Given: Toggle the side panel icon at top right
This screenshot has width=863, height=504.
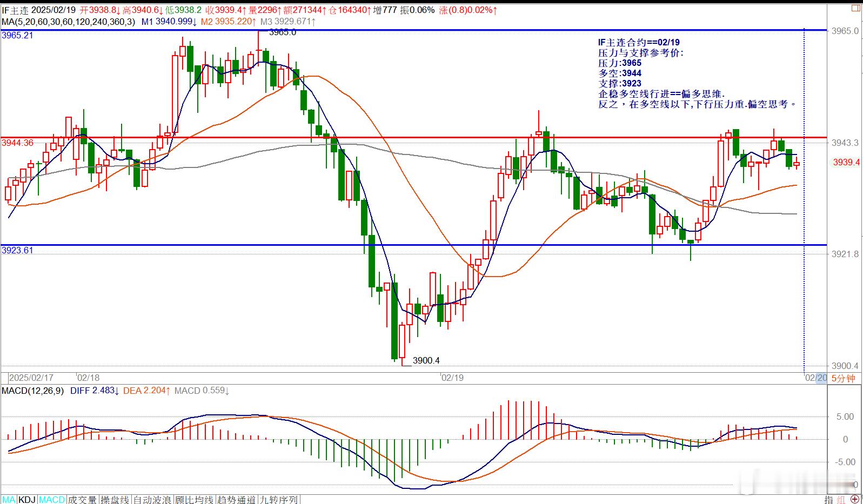Looking at the screenshot, I should click(x=855, y=8).
